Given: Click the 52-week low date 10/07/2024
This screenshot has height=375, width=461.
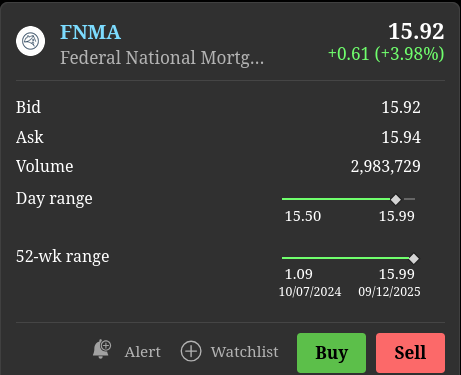Looking at the screenshot, I should click(x=310, y=292).
